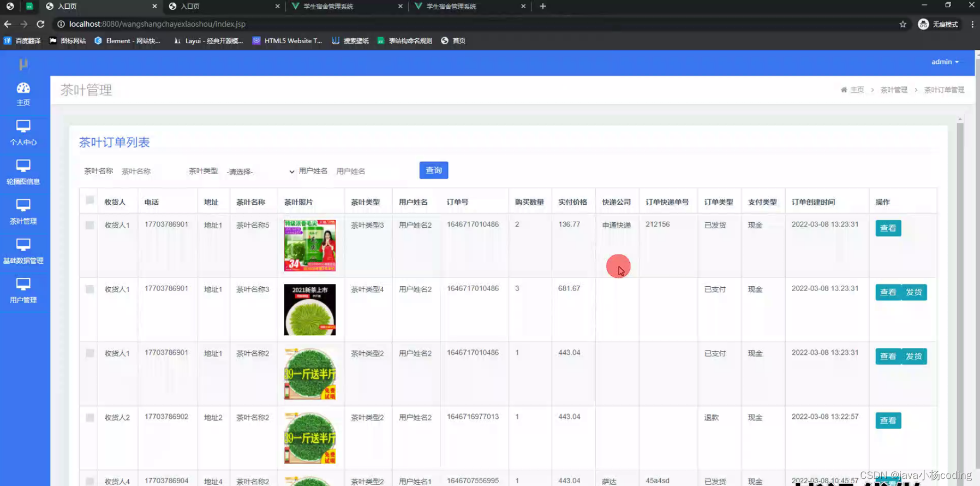Close the first 入口页 tab
The height and width of the screenshot is (486, 980).
tap(154, 6)
